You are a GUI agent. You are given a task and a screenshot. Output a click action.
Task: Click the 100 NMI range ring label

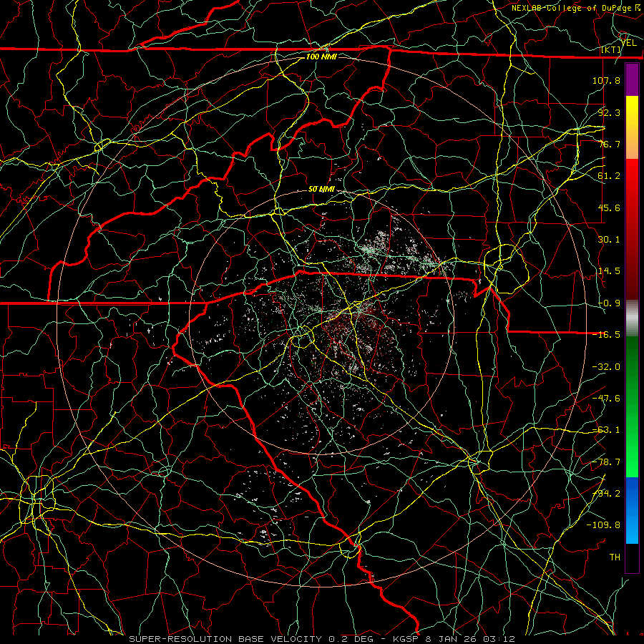pos(321,57)
